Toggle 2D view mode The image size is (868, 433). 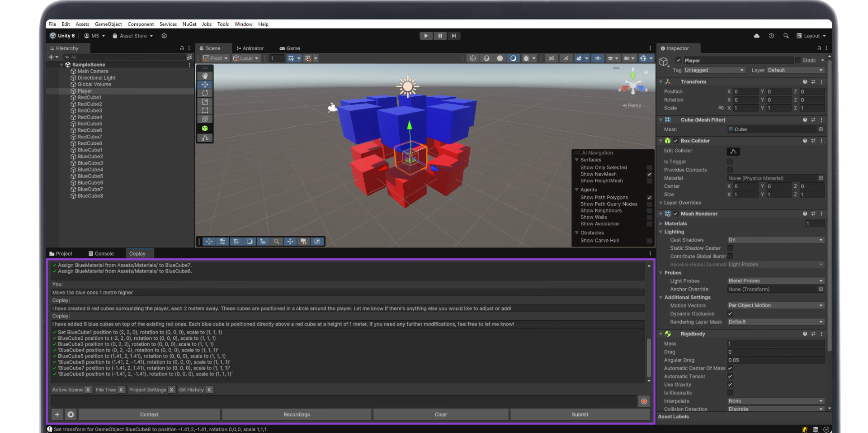551,58
